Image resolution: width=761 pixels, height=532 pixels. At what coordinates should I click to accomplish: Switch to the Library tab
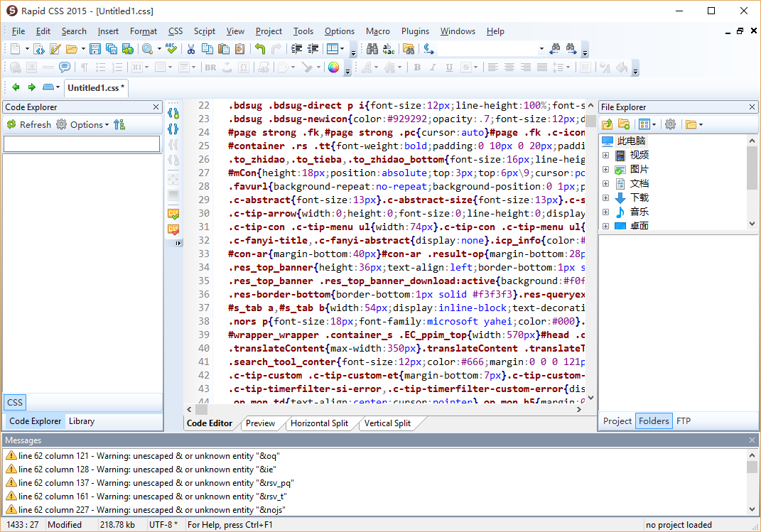click(82, 421)
